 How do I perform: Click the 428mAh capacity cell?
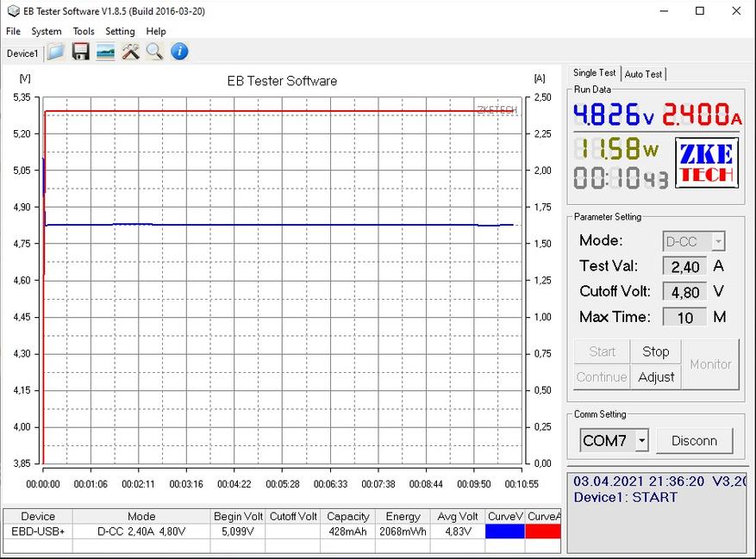[x=347, y=531]
